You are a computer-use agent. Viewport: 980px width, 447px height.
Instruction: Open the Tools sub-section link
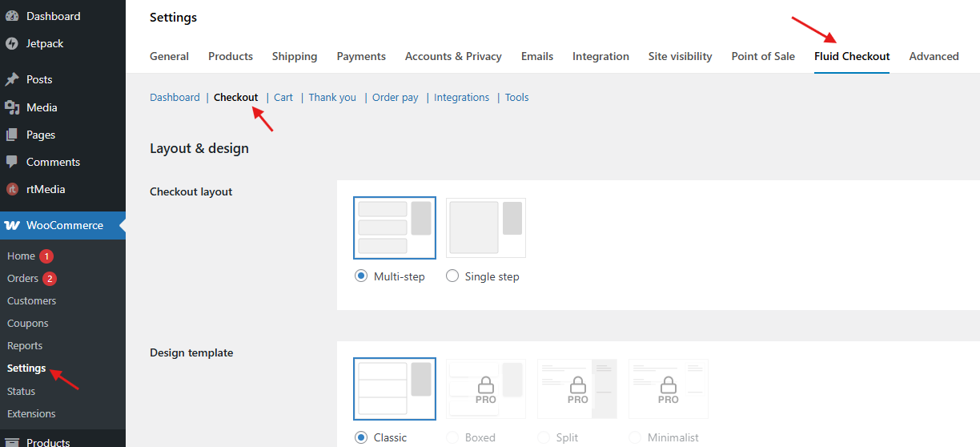point(516,97)
